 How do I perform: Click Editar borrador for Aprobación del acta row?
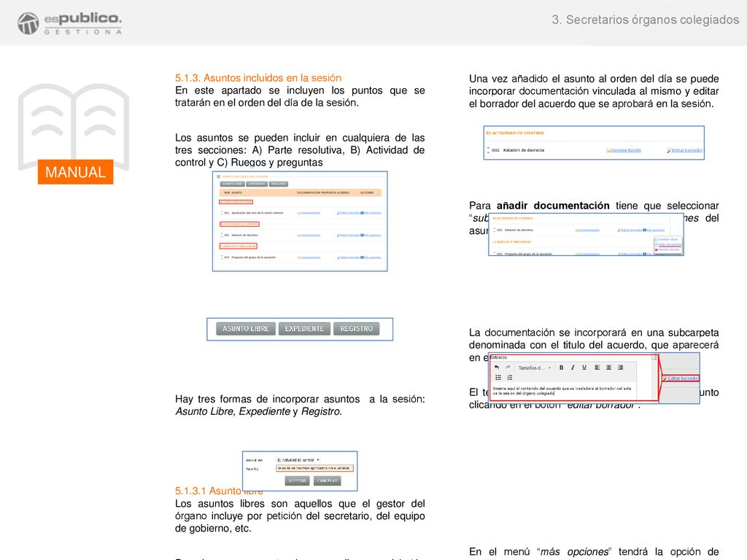coord(349,213)
